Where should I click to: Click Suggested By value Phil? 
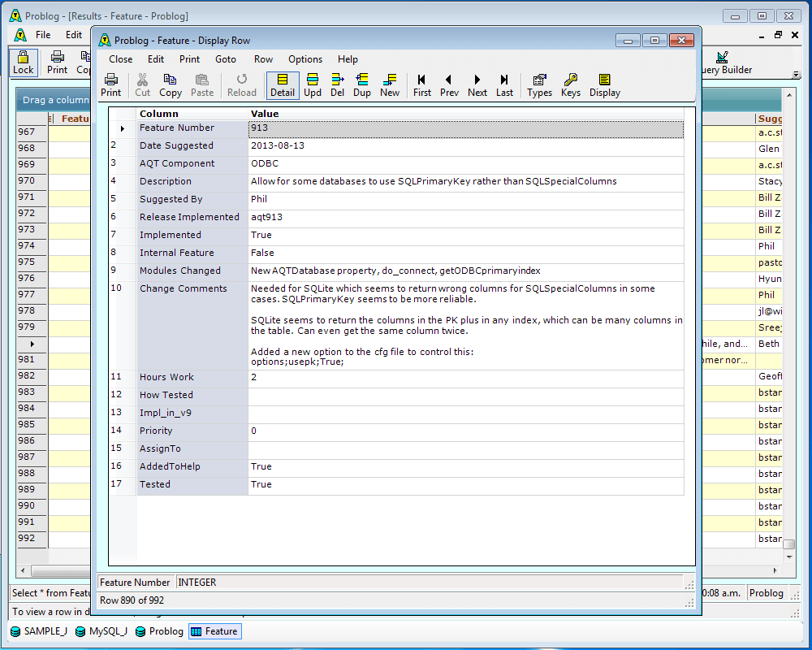click(x=465, y=200)
